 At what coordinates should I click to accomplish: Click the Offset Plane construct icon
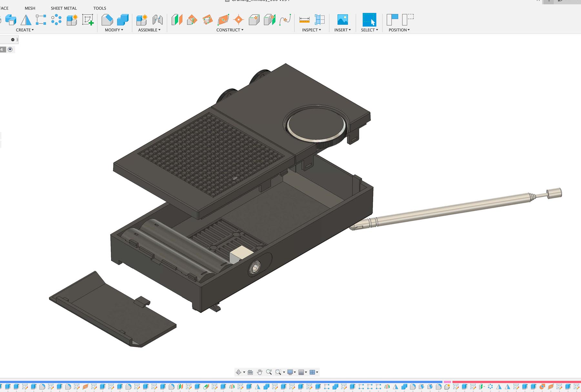(x=177, y=20)
